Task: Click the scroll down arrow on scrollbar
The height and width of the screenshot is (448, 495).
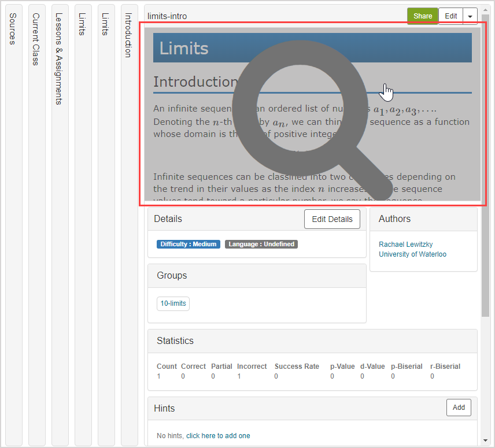Action: tap(485, 440)
